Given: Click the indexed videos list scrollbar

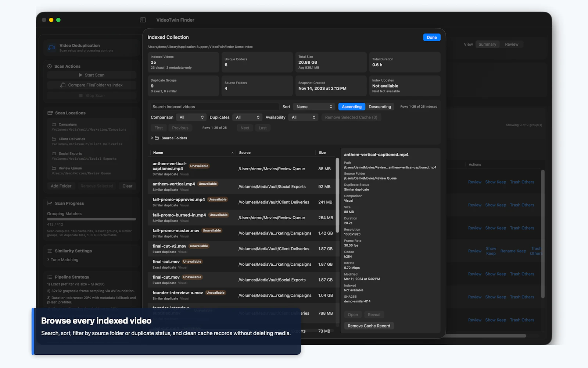Looking at the screenshot, I should coord(337,195).
